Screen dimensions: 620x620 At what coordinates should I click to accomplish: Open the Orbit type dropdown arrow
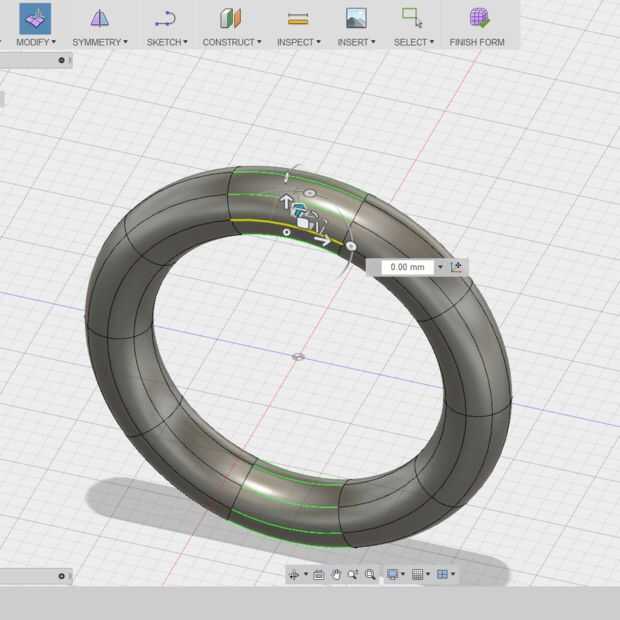pos(306,574)
